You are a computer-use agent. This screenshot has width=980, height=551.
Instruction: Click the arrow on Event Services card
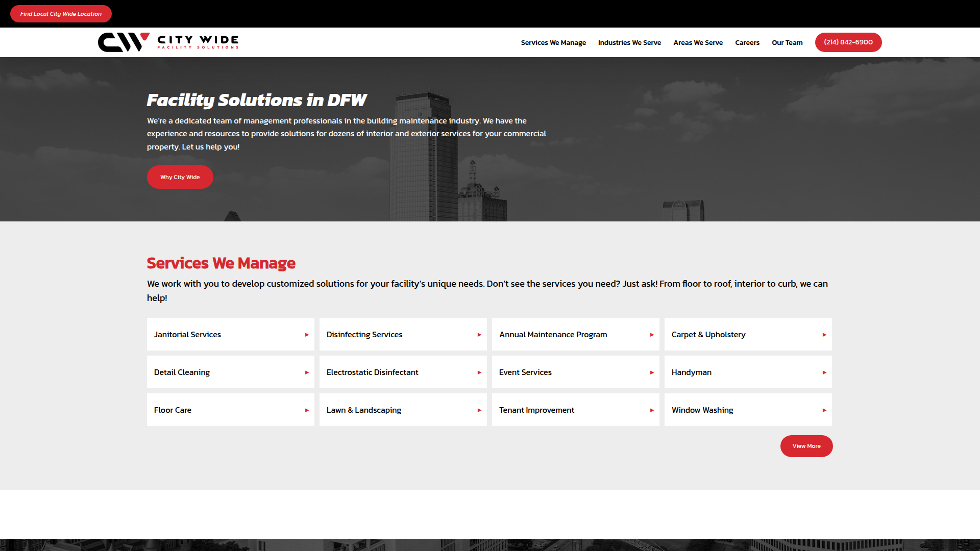[x=652, y=372]
